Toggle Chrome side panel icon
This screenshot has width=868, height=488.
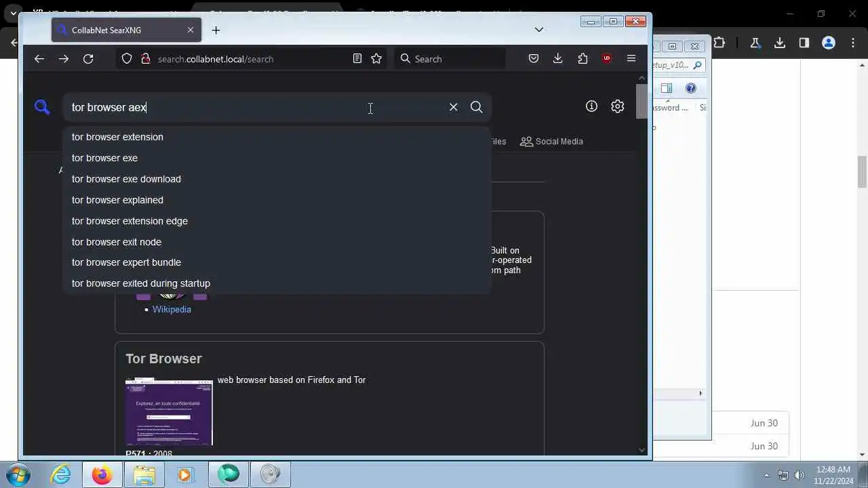[804, 43]
